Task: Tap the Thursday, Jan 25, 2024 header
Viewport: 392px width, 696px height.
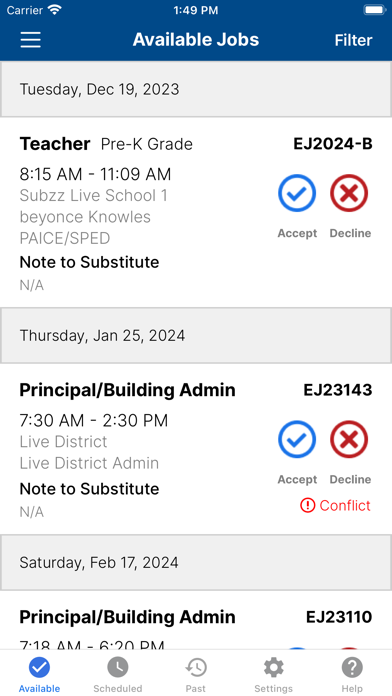Action: point(196,335)
